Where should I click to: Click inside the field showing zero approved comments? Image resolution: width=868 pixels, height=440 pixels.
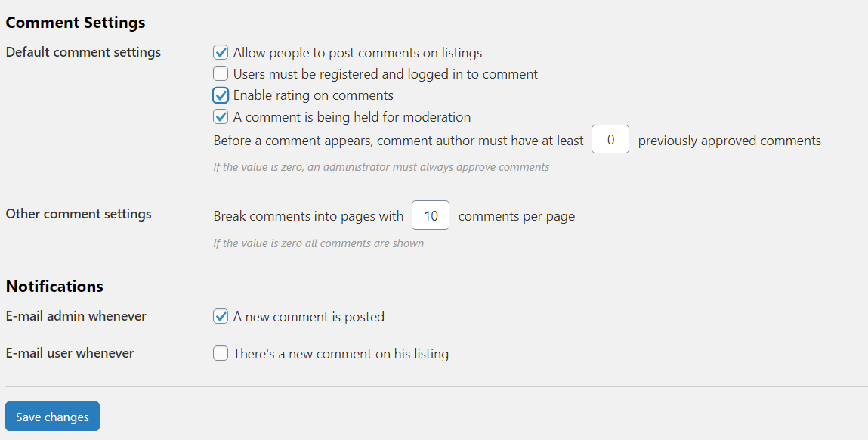[x=610, y=139]
